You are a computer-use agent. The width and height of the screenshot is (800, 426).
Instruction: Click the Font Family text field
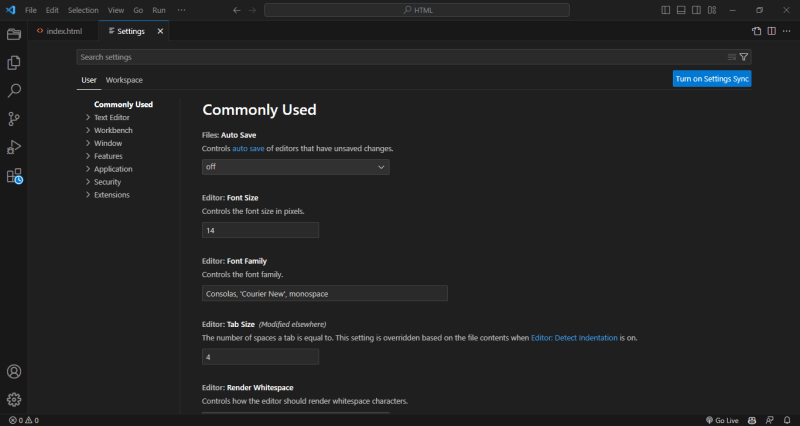pos(324,293)
